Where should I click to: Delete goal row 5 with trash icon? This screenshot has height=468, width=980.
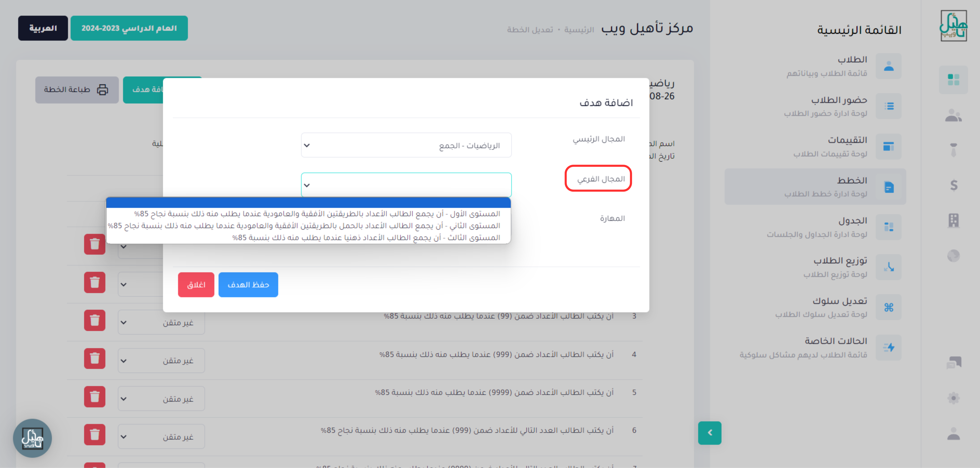tap(95, 397)
